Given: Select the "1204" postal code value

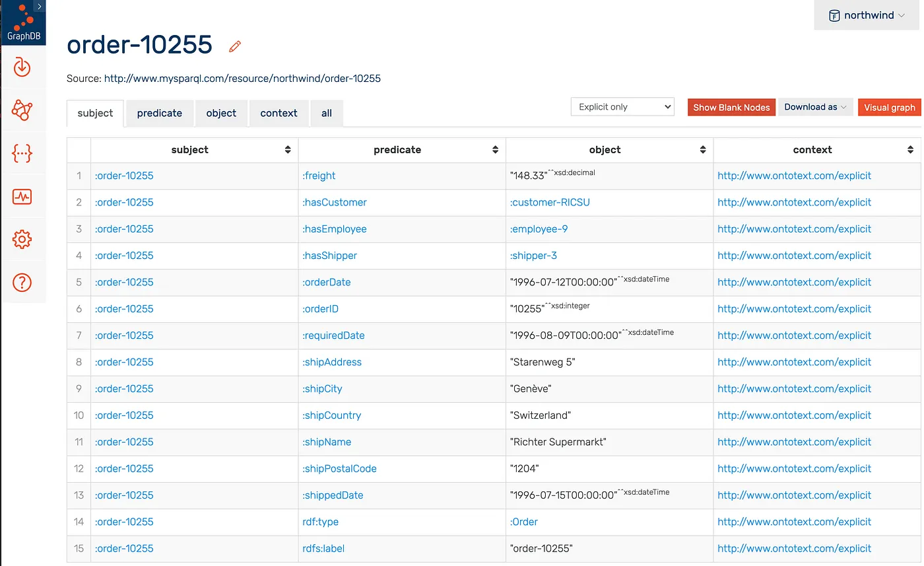Looking at the screenshot, I should pos(525,468).
